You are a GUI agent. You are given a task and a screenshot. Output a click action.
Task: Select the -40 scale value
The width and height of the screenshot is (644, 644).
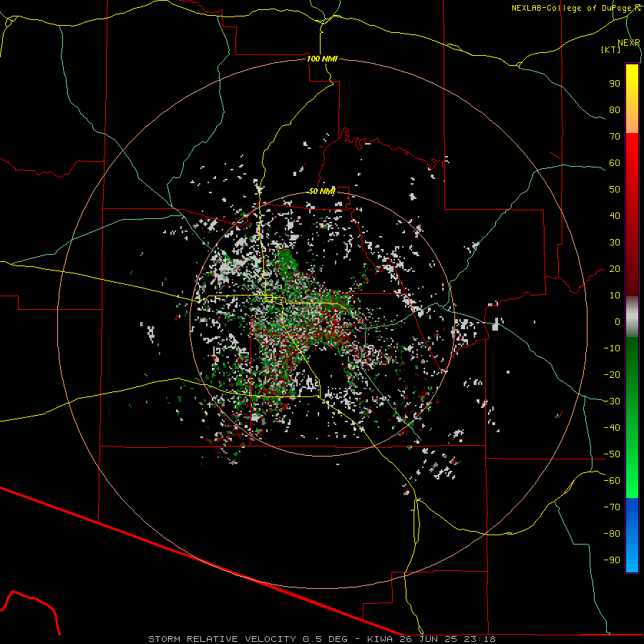pos(612,428)
